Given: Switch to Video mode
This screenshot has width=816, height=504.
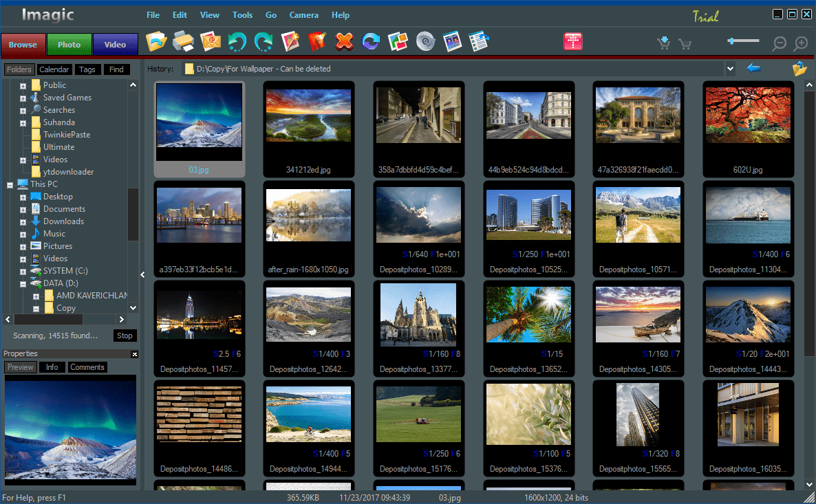Looking at the screenshot, I should 115,45.
